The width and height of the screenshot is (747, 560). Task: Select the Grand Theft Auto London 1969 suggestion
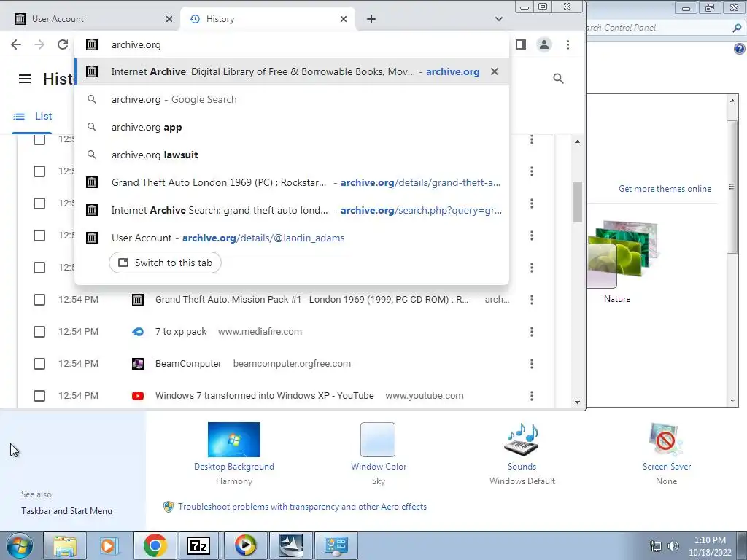tap(292, 182)
